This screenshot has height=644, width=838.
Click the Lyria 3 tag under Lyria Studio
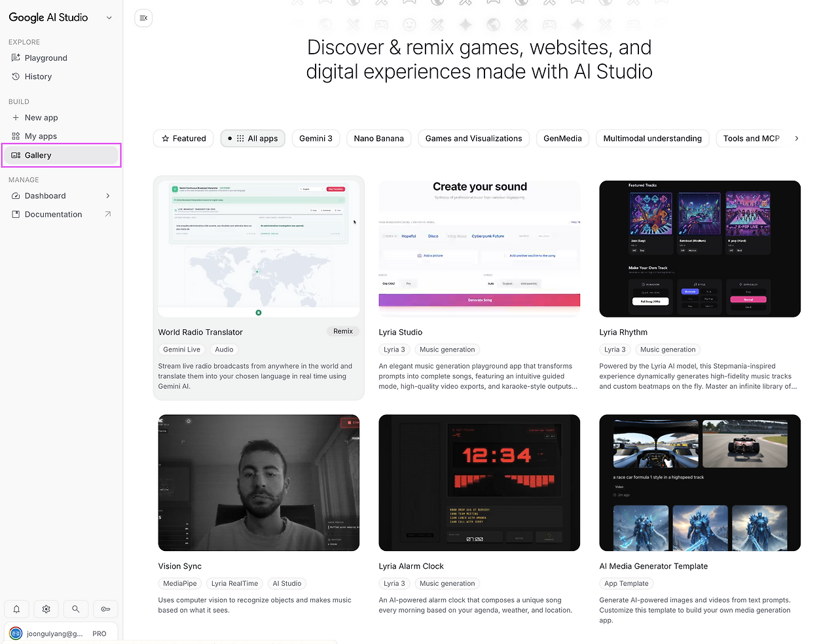(394, 349)
